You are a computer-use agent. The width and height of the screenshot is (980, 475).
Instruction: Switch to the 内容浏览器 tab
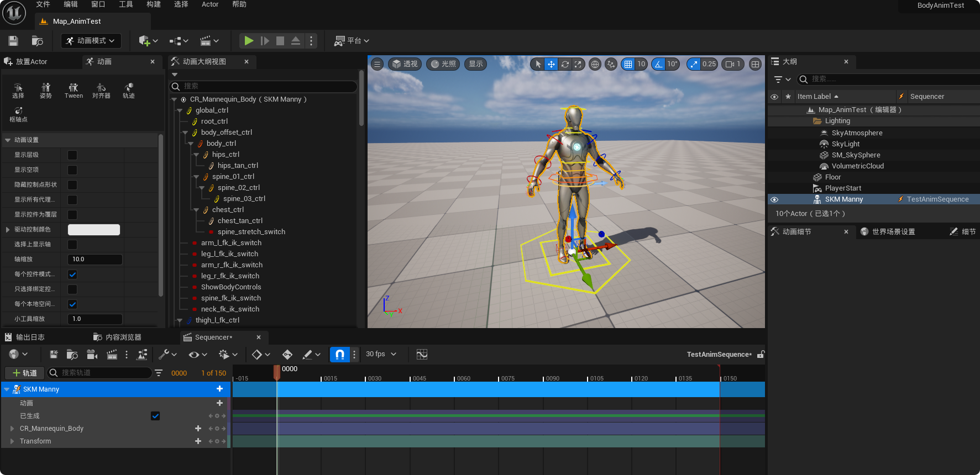123,337
